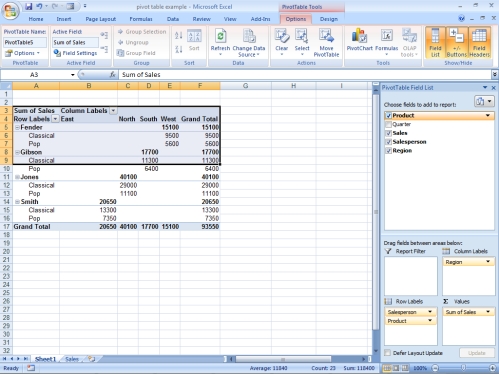Open the Row Labels filter dropdown
Image resolution: width=499 pixels, height=374 pixels.
pyautogui.click(x=55, y=119)
